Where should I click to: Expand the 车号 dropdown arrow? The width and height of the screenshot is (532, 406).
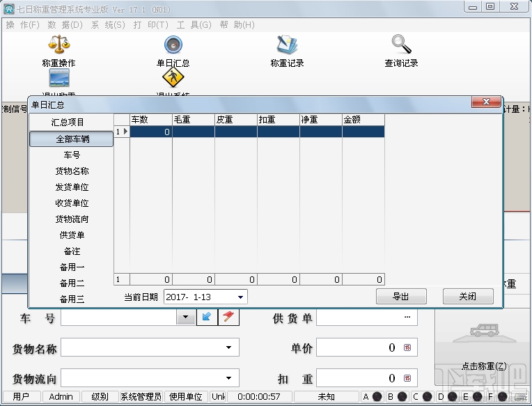click(186, 317)
